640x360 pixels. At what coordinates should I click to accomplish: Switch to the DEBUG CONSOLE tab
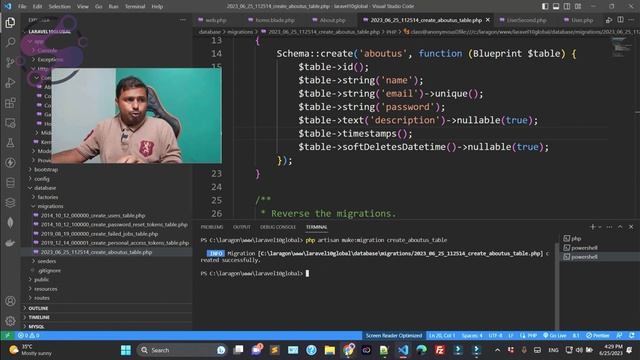(278, 227)
